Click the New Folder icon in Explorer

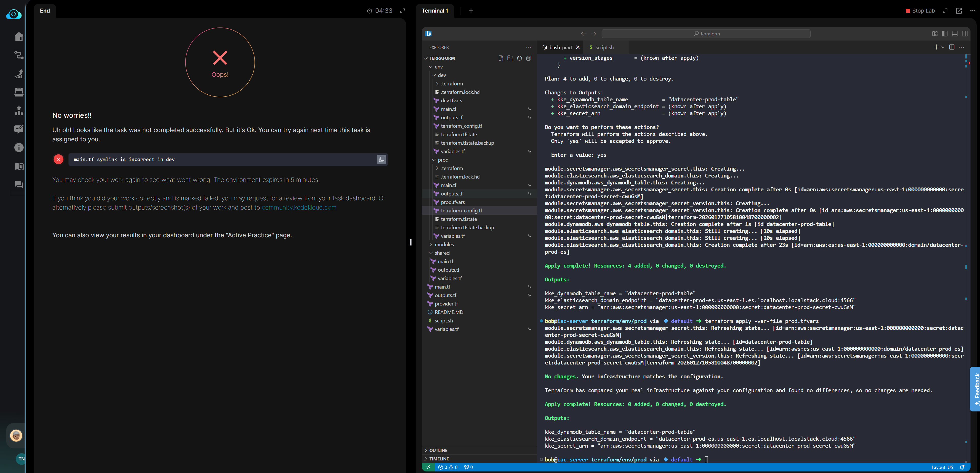click(x=510, y=58)
